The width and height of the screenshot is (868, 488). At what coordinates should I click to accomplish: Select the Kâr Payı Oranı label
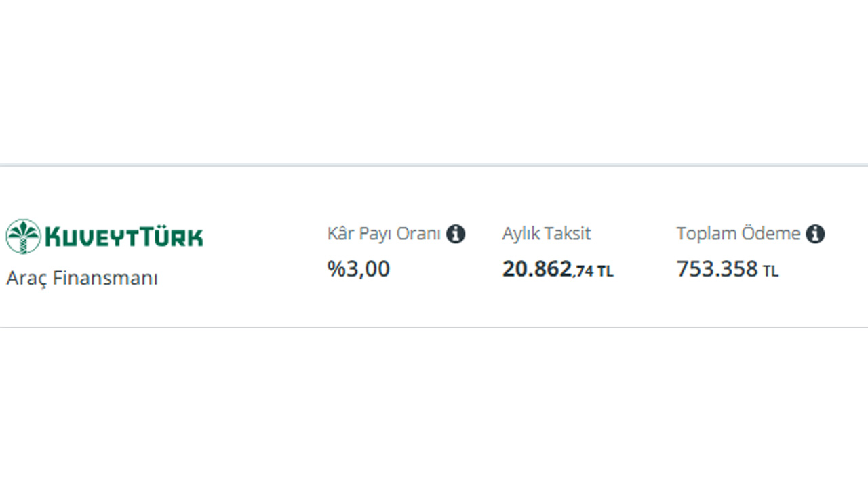(384, 234)
